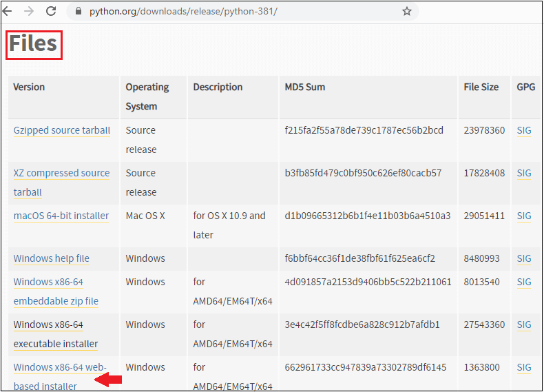The height and width of the screenshot is (392, 544).
Task: Download Windows x86-64 web-based installer
Action: (x=60, y=377)
